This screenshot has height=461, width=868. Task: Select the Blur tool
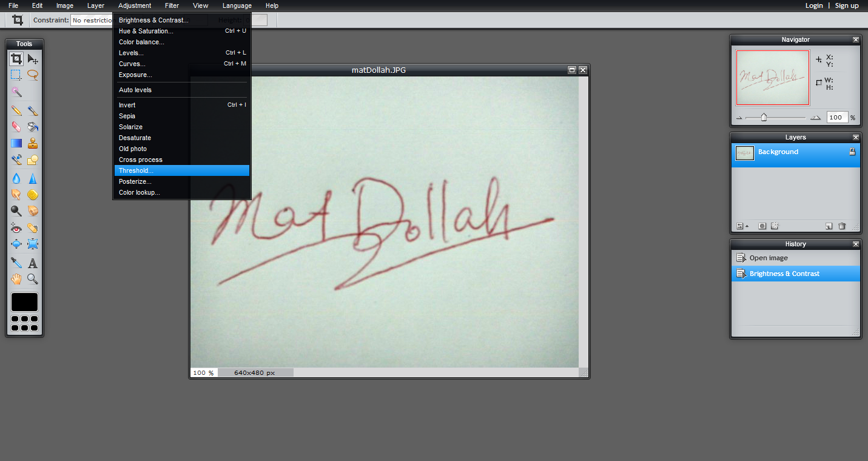click(x=16, y=179)
